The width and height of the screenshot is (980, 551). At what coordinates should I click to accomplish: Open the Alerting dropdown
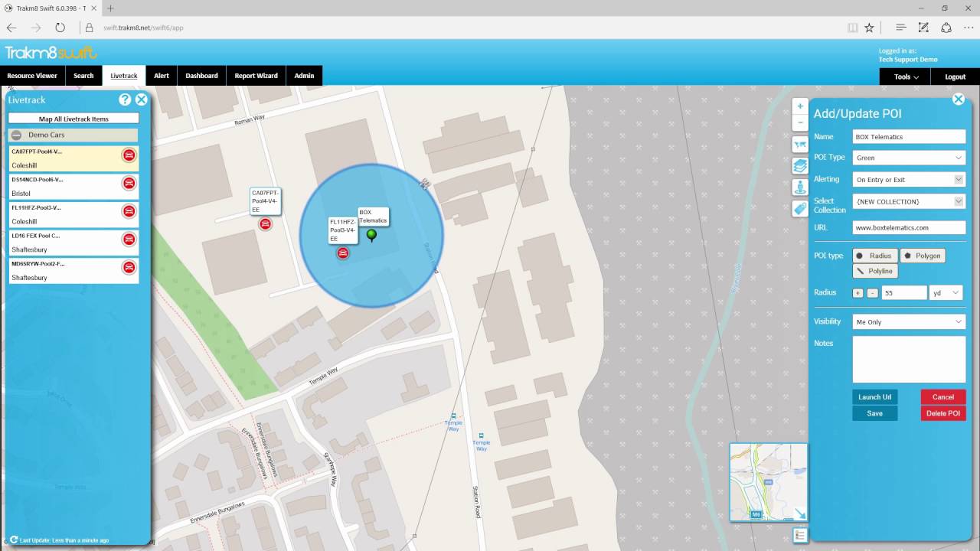pyautogui.click(x=909, y=179)
